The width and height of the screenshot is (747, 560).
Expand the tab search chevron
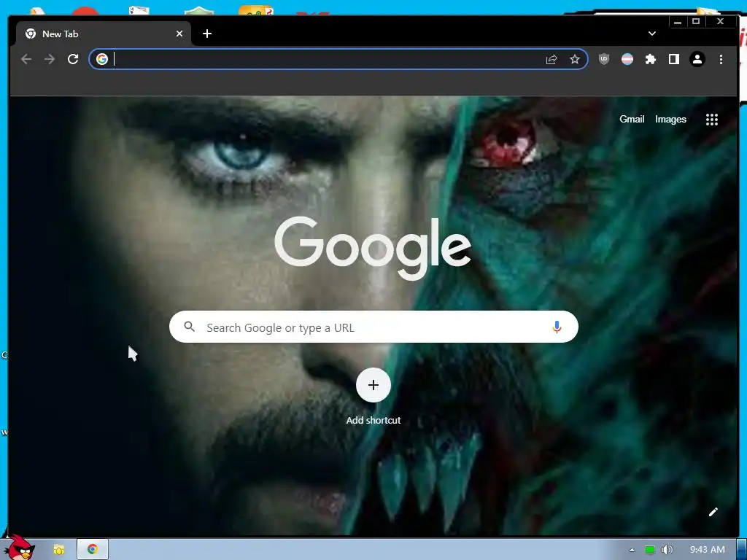point(651,34)
